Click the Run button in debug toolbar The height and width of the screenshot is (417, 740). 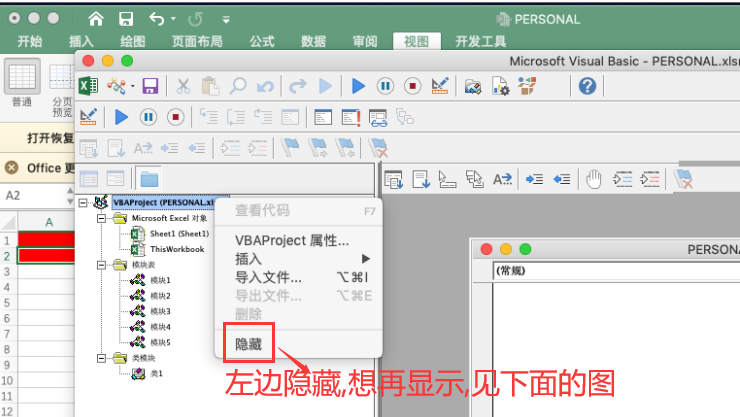point(122,117)
